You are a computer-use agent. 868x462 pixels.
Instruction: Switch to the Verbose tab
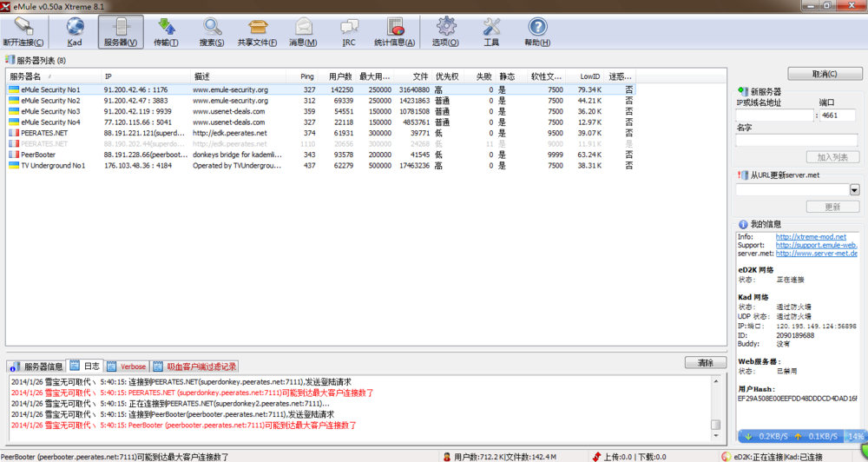point(127,366)
